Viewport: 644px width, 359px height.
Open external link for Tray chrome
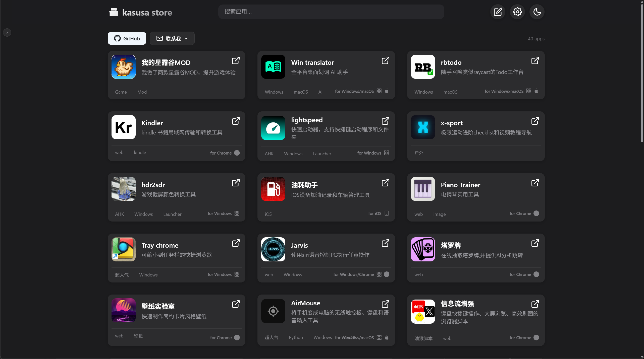(x=236, y=243)
